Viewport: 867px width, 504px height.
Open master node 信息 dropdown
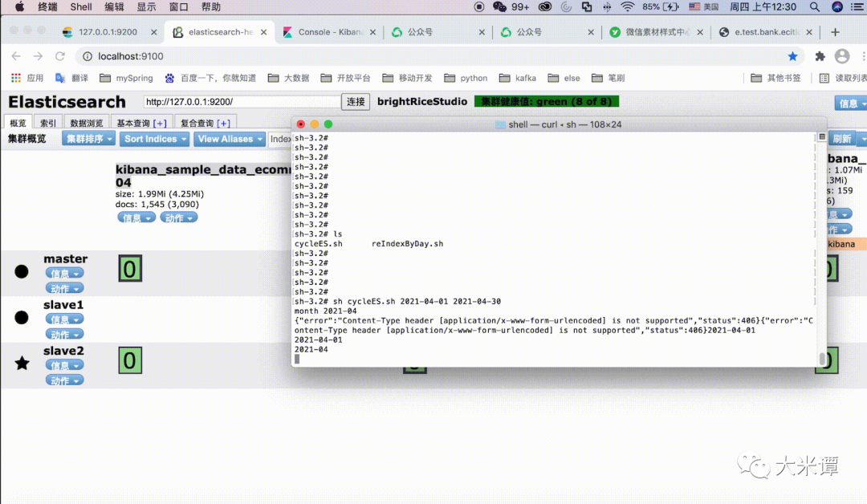[x=65, y=273]
